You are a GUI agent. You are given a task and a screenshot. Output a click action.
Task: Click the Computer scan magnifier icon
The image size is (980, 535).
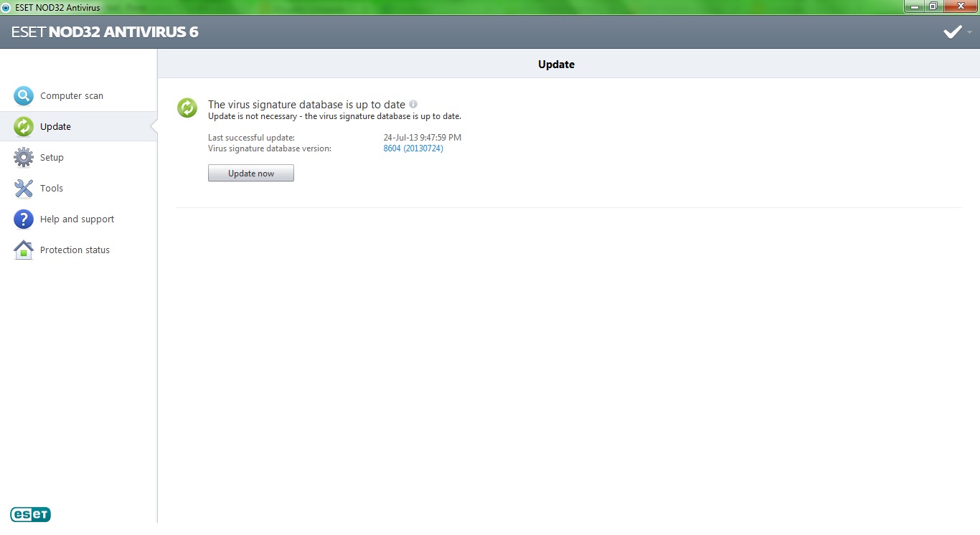tap(24, 95)
